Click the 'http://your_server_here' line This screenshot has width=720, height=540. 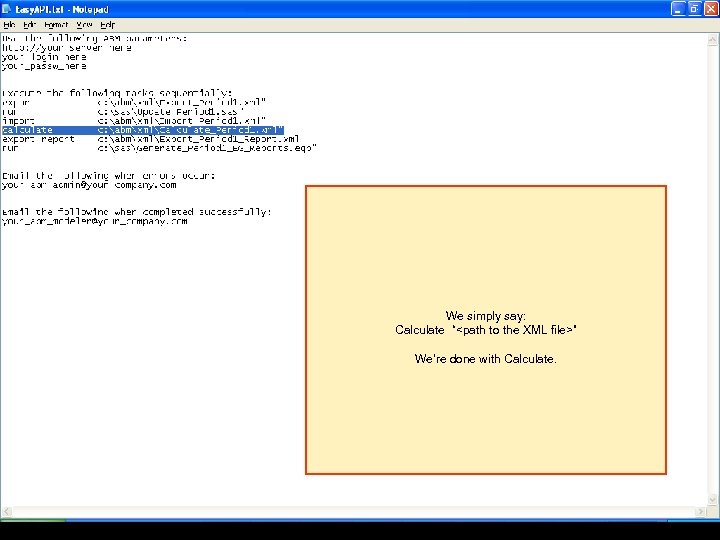(67, 48)
